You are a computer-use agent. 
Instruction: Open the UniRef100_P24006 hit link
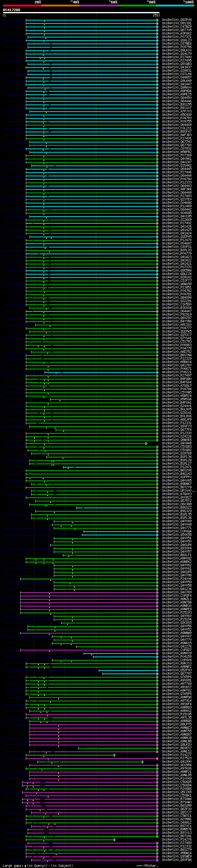point(177,579)
